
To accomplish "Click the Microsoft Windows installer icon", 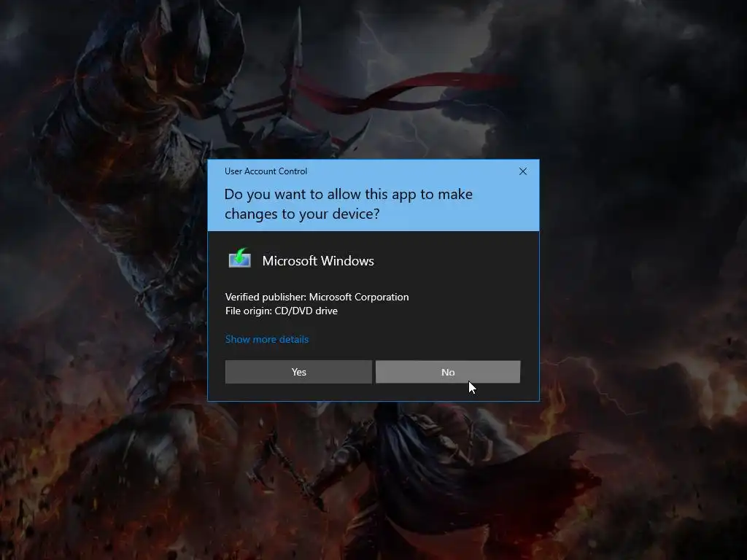I will click(239, 258).
